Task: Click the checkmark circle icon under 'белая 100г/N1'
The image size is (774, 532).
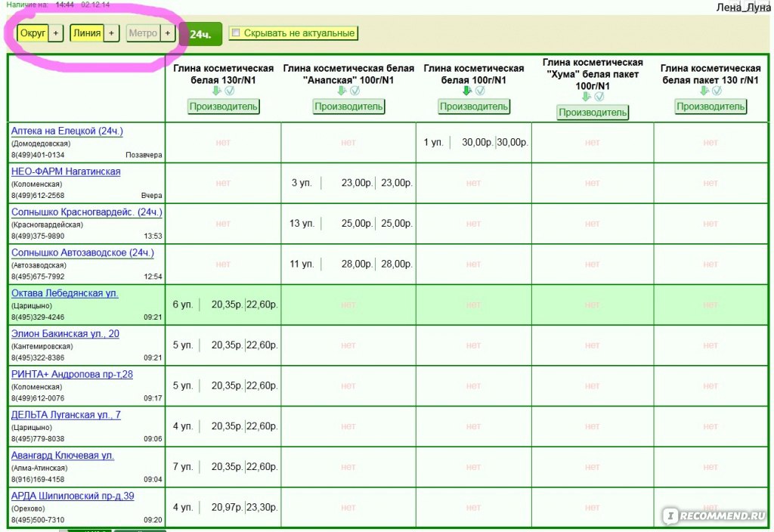Action: click(x=480, y=91)
